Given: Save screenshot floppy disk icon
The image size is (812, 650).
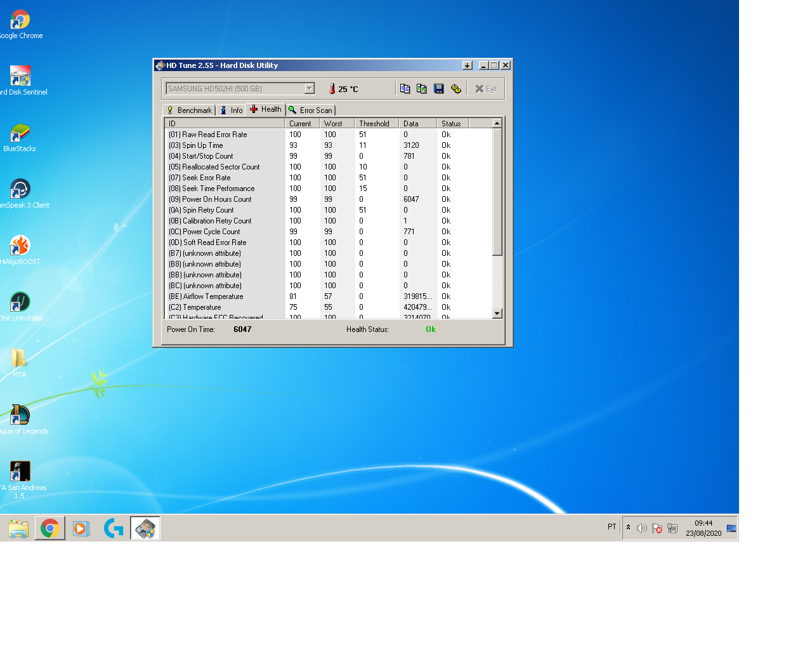Looking at the screenshot, I should (438, 89).
